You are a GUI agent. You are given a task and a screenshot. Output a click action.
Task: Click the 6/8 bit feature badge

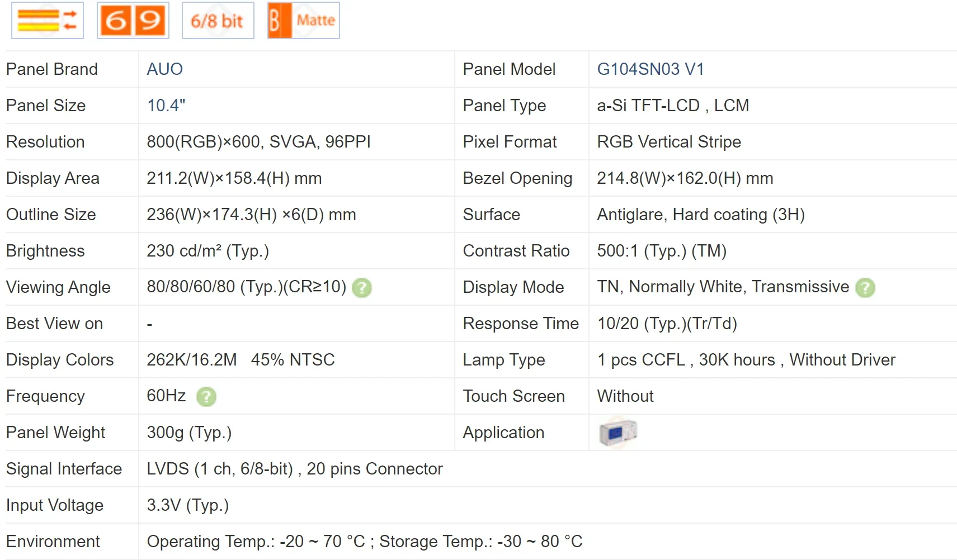218,21
